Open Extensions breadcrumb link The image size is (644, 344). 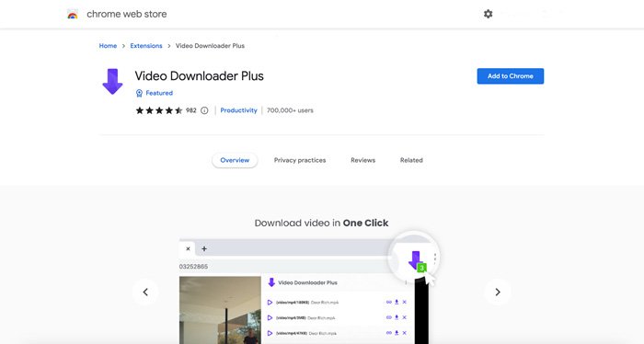(x=146, y=46)
